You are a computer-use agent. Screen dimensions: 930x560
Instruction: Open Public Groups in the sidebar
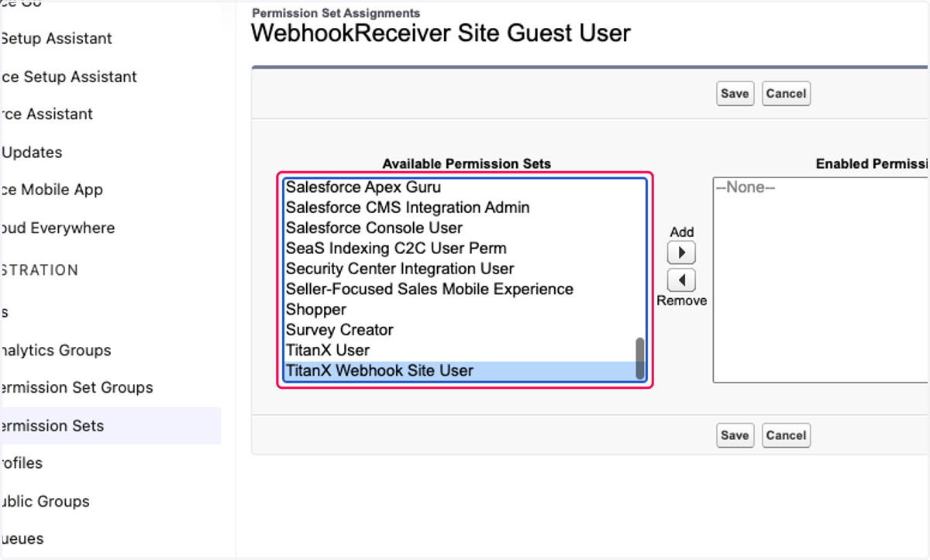click(45, 501)
